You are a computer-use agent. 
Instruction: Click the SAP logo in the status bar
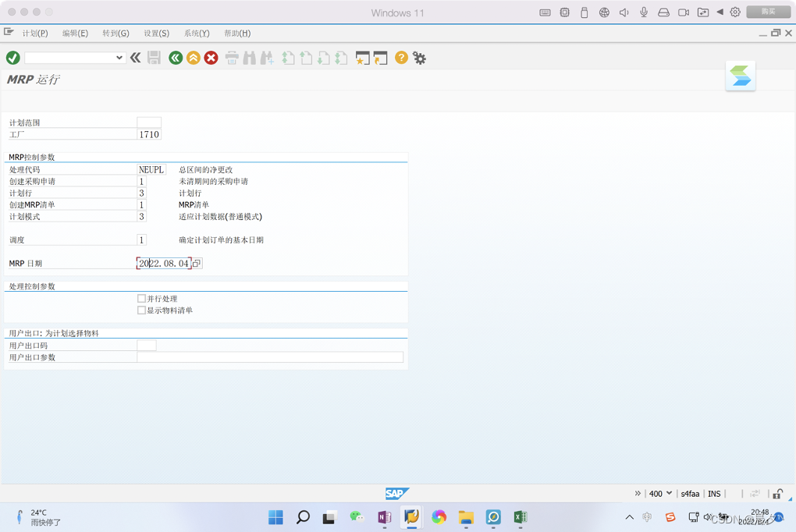pos(396,493)
